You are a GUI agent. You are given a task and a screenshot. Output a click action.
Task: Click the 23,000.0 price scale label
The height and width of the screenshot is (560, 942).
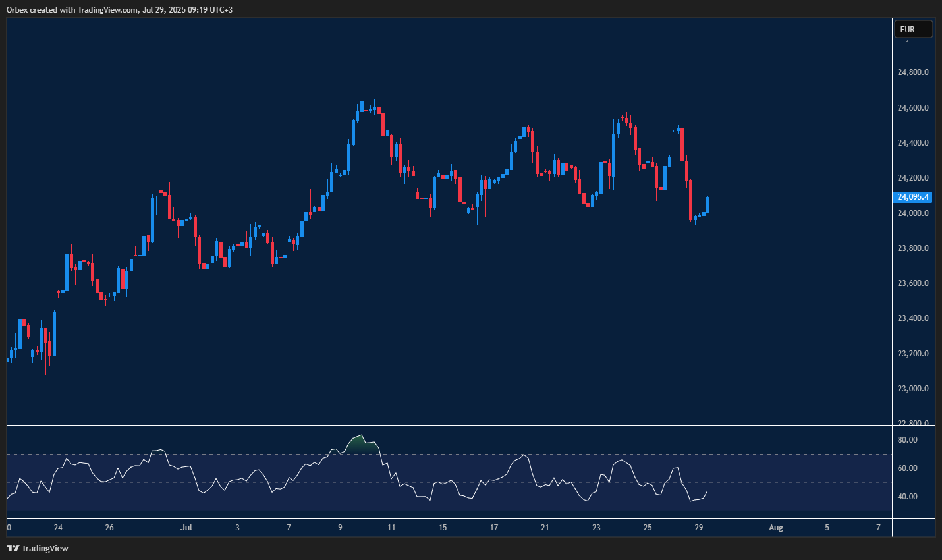click(x=913, y=389)
